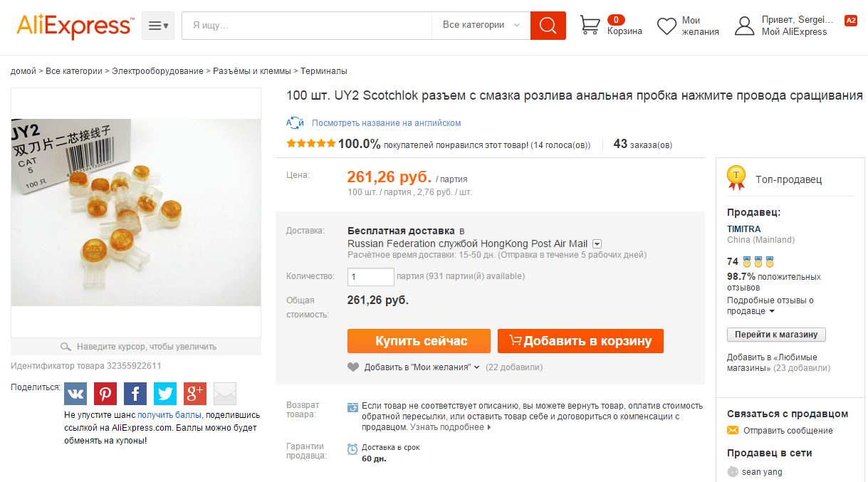Screen dimensions: 868x482
Task: Click the user account profile icon
Action: click(744, 26)
